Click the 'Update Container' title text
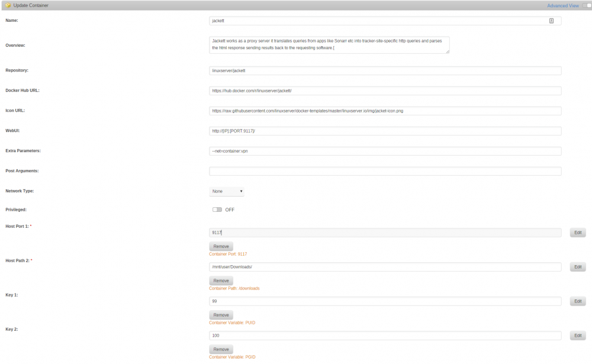The width and height of the screenshot is (592, 364). [31, 6]
